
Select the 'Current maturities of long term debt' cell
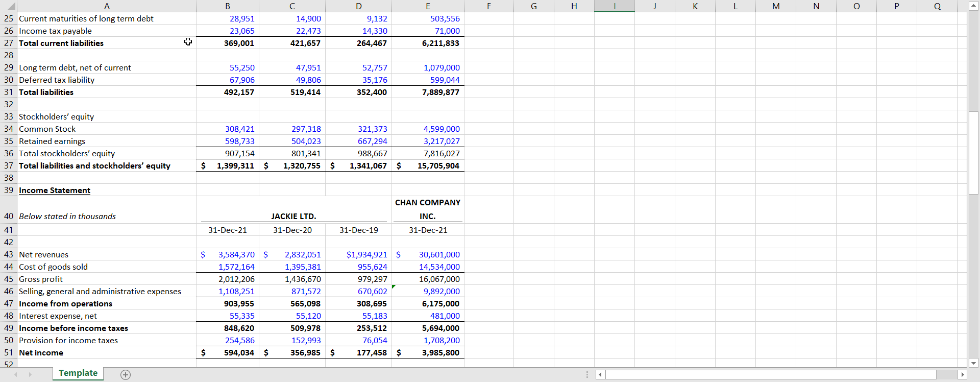(x=107, y=18)
